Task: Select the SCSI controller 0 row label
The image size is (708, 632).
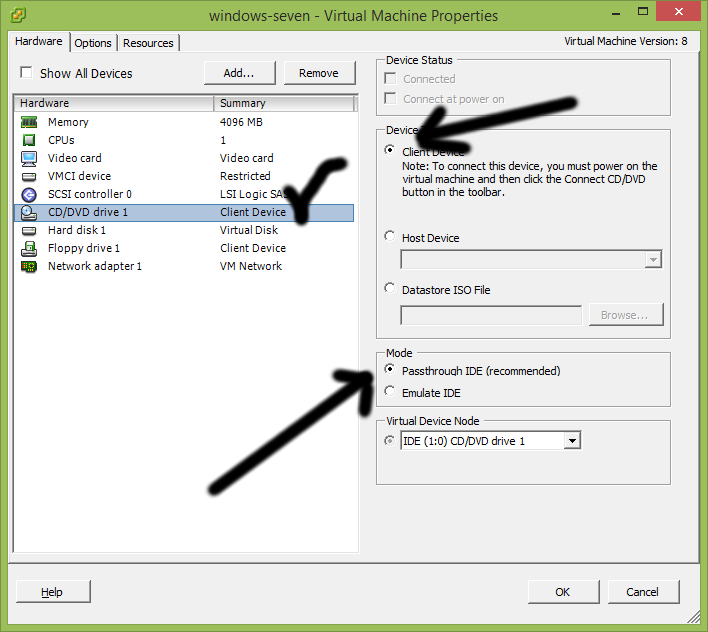Action: coord(90,194)
